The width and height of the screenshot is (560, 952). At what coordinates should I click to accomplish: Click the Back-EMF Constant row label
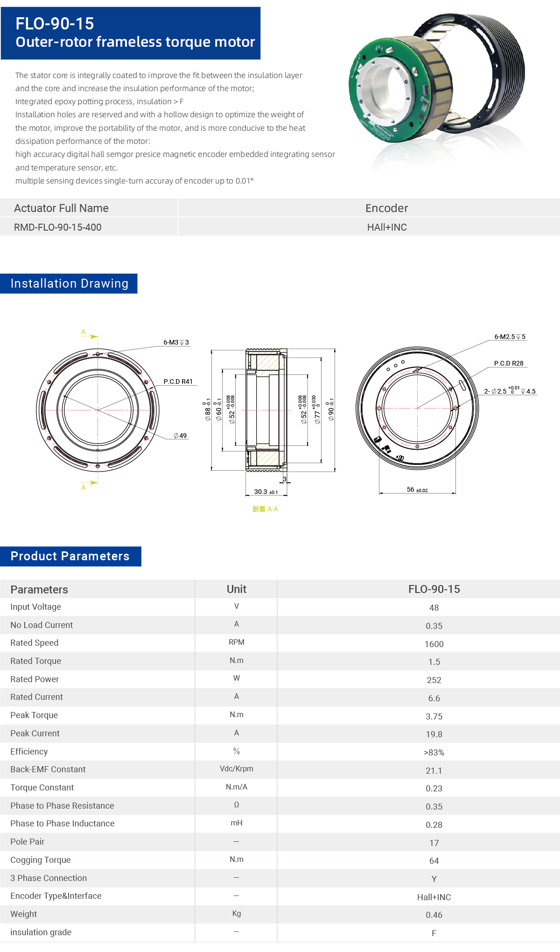coord(48,769)
